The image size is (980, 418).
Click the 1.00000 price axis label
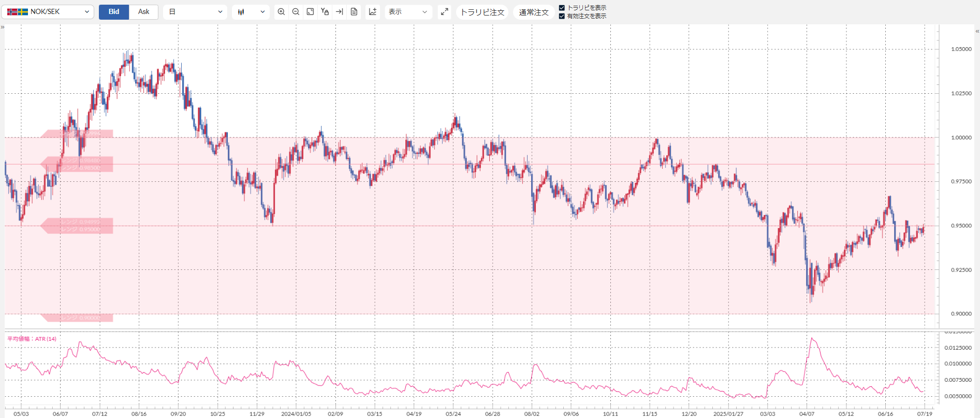[961, 138]
